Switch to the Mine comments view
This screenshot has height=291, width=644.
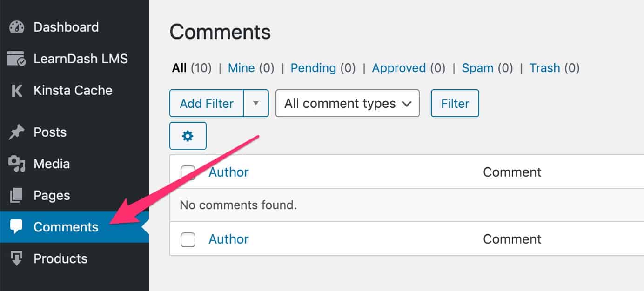point(241,68)
